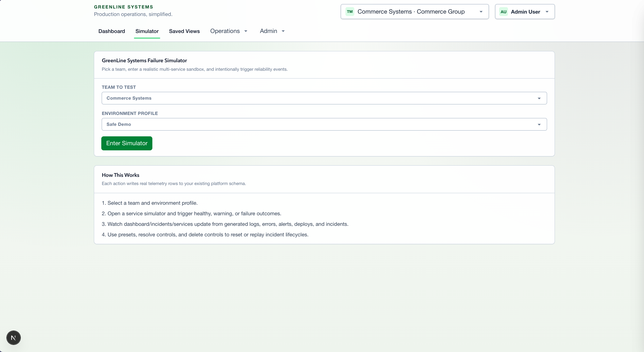644x352 pixels.
Task: Open the Operations menu
Action: [225, 31]
